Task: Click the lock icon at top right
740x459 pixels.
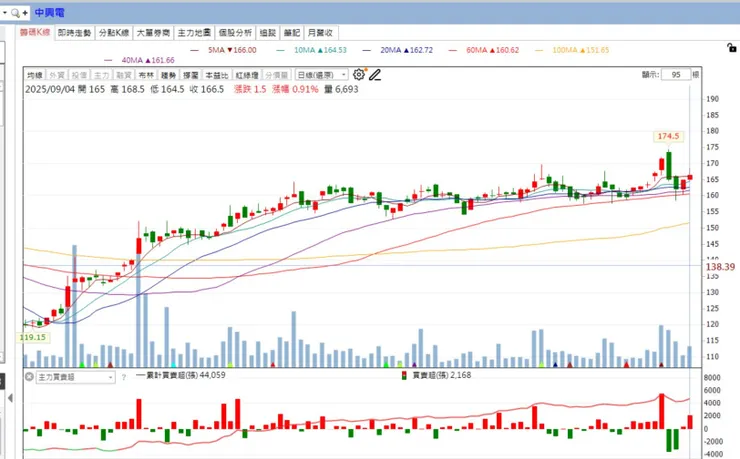Action: [x=732, y=48]
